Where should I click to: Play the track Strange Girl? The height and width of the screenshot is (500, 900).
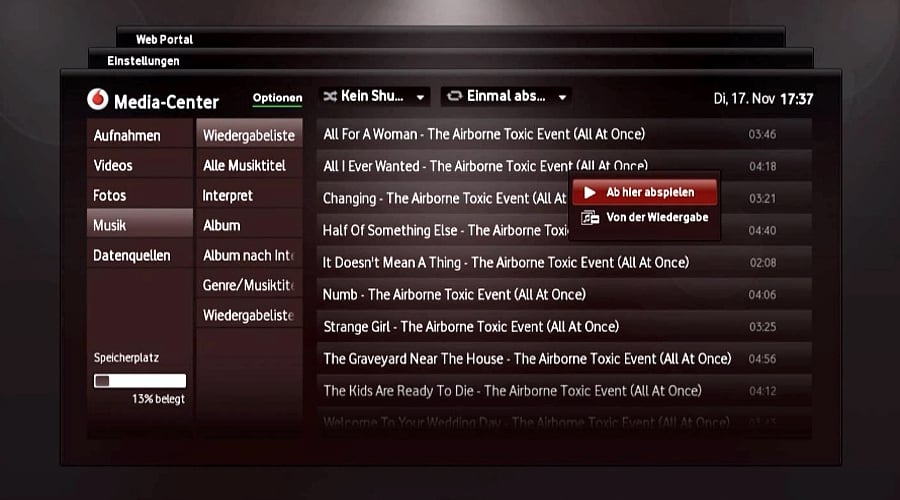(470, 327)
